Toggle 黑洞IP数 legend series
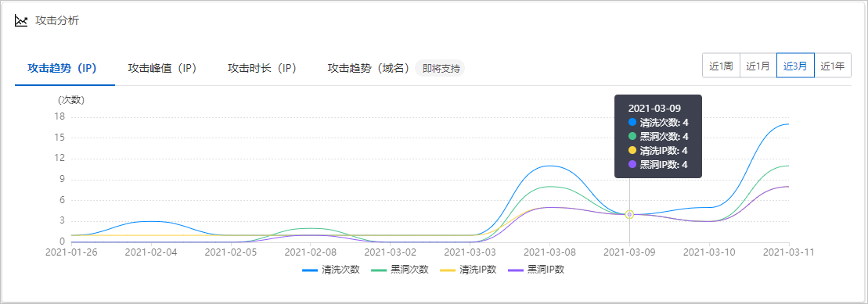This screenshot has width=868, height=304. (536, 270)
